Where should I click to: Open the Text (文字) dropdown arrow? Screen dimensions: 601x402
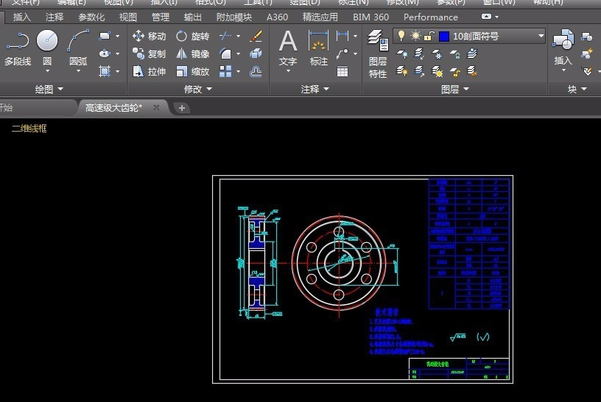288,71
